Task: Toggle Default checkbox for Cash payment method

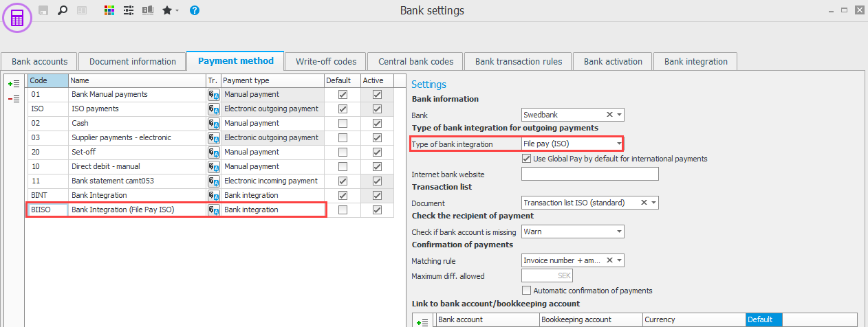Action: click(343, 124)
